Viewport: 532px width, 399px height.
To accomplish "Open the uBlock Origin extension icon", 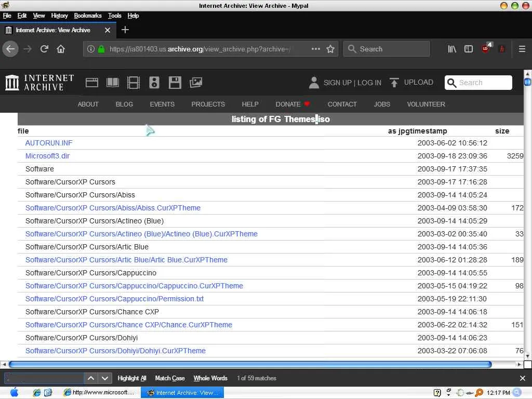I will tap(486, 48).
